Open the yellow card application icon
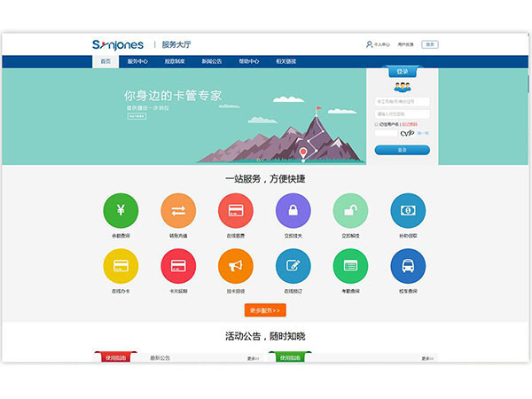The image size is (532, 399). (x=121, y=266)
